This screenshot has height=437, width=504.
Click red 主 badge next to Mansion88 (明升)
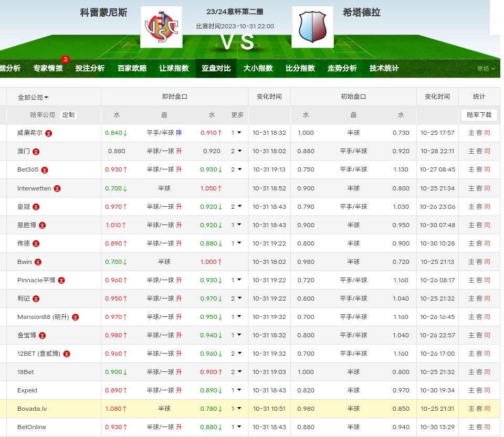(75, 317)
